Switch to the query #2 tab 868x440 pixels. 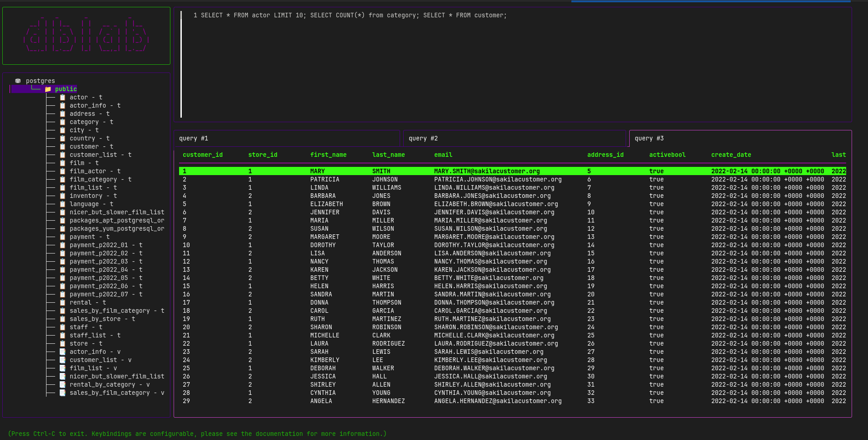[514, 138]
